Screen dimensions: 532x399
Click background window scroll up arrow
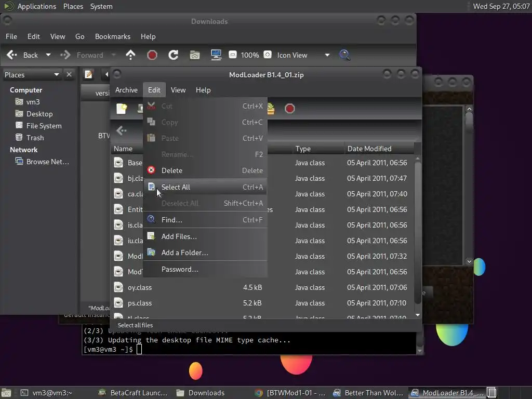tap(469, 109)
